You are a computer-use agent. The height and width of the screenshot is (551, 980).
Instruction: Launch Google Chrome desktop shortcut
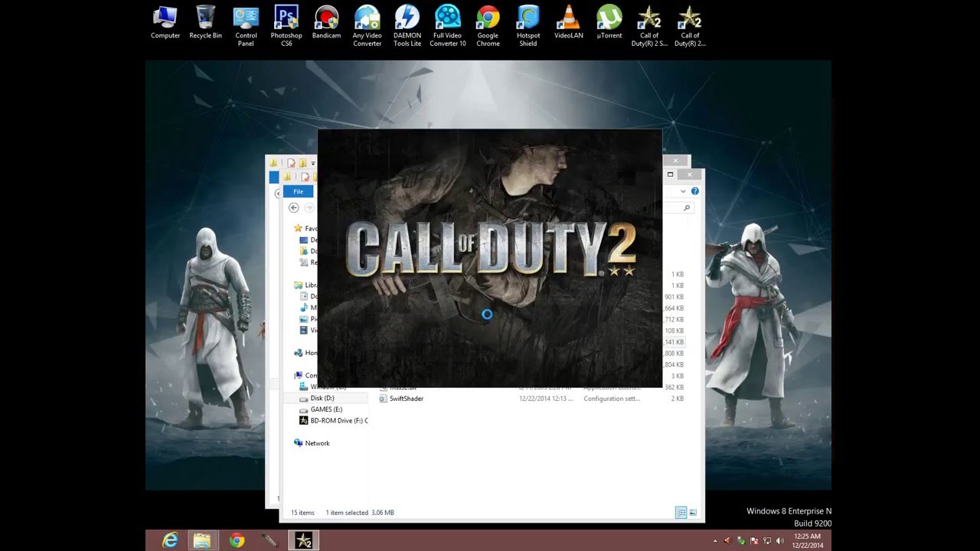coord(488,26)
